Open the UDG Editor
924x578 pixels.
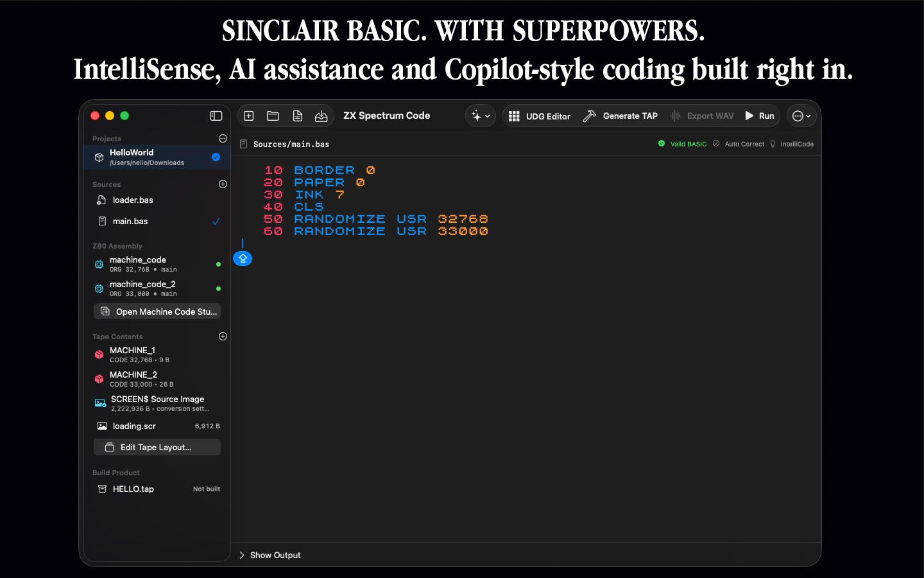539,116
